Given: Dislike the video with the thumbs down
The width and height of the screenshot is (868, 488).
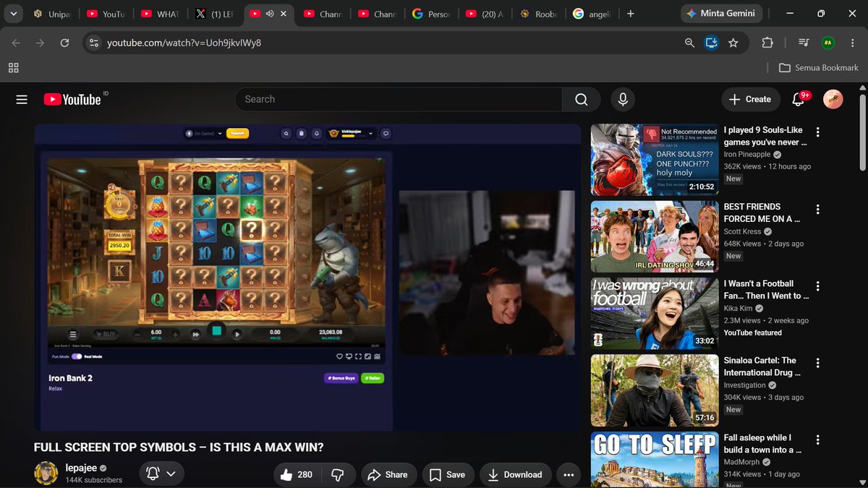Looking at the screenshot, I should coord(337,474).
